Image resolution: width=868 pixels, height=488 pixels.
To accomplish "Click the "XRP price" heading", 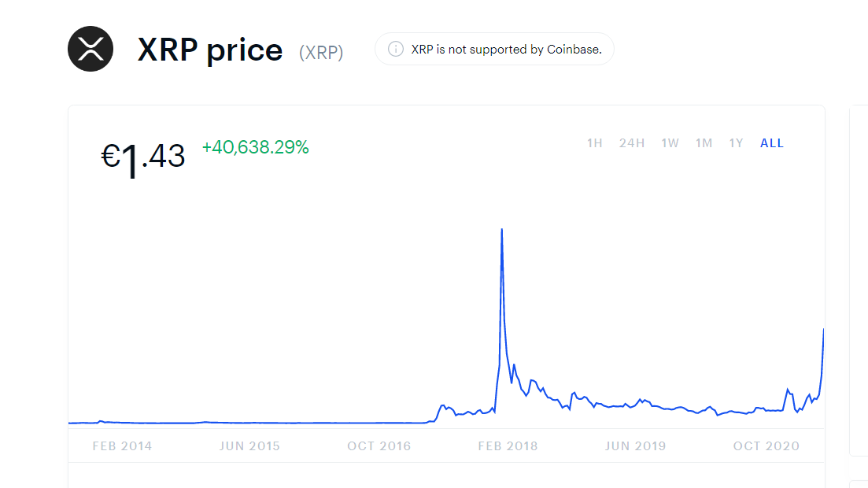I will pyautogui.click(x=210, y=50).
